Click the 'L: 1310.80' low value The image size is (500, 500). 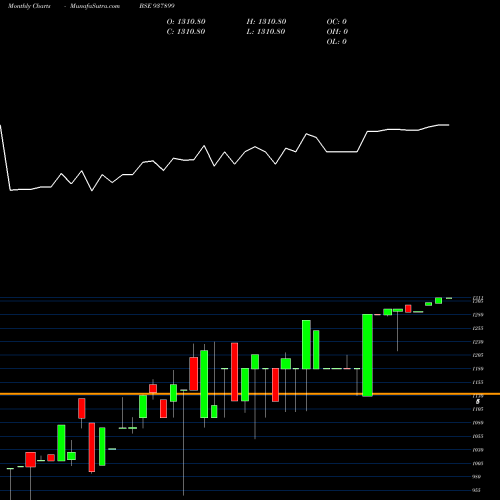266,32
